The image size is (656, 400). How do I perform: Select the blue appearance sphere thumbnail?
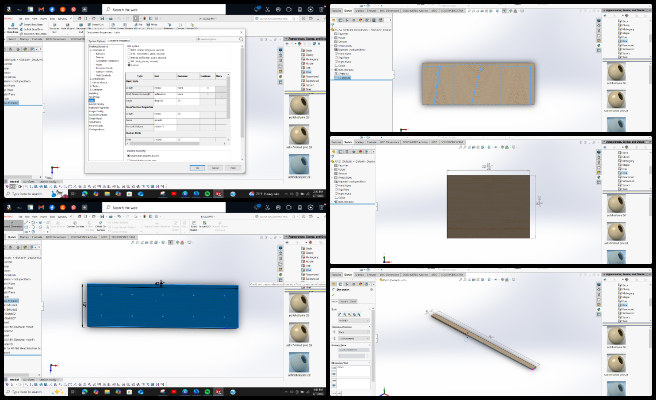(x=299, y=164)
